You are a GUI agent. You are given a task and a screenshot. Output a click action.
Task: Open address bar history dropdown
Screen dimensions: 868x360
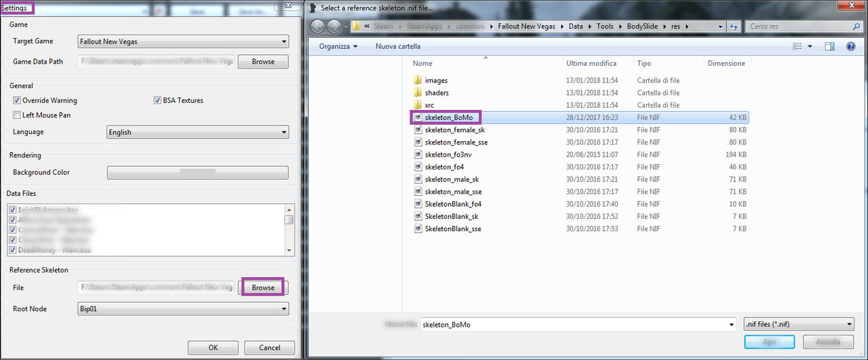tap(721, 26)
